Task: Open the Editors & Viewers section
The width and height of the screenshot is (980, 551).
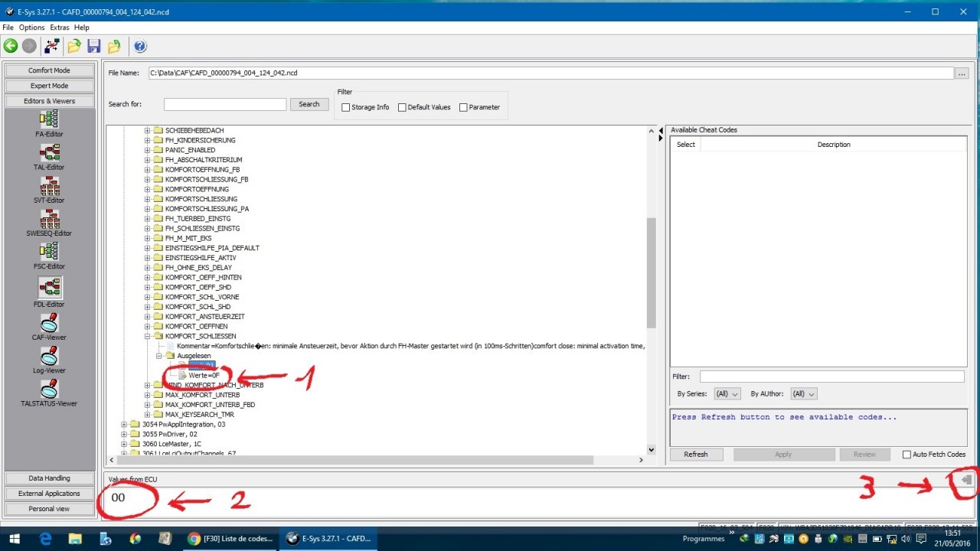Action: click(50, 101)
